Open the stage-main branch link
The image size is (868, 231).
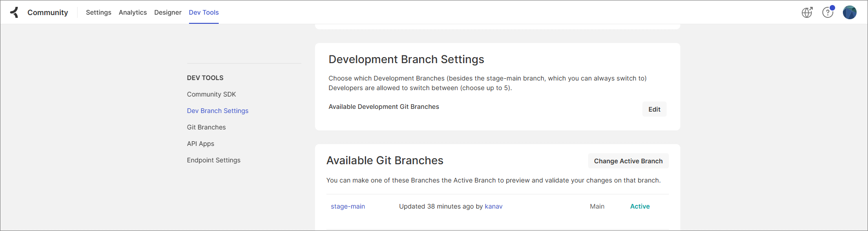coord(348,206)
